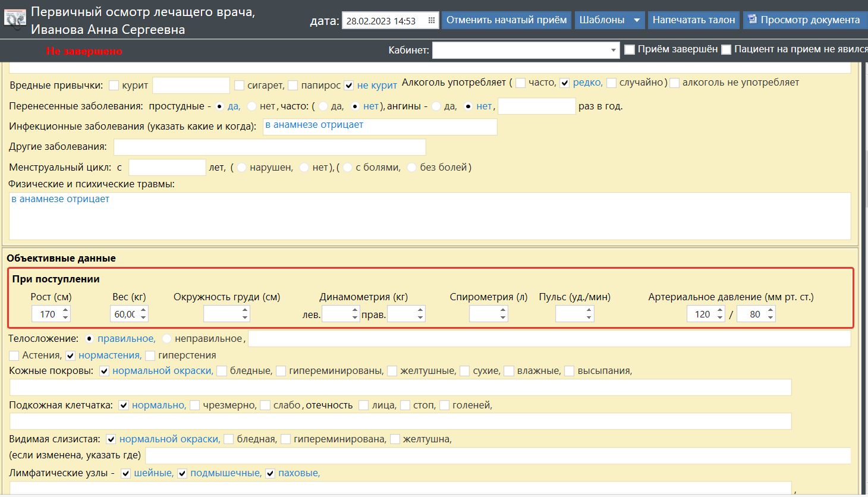Enable the курит checkbox
Viewport: 868px width, 497px height.
click(x=114, y=86)
